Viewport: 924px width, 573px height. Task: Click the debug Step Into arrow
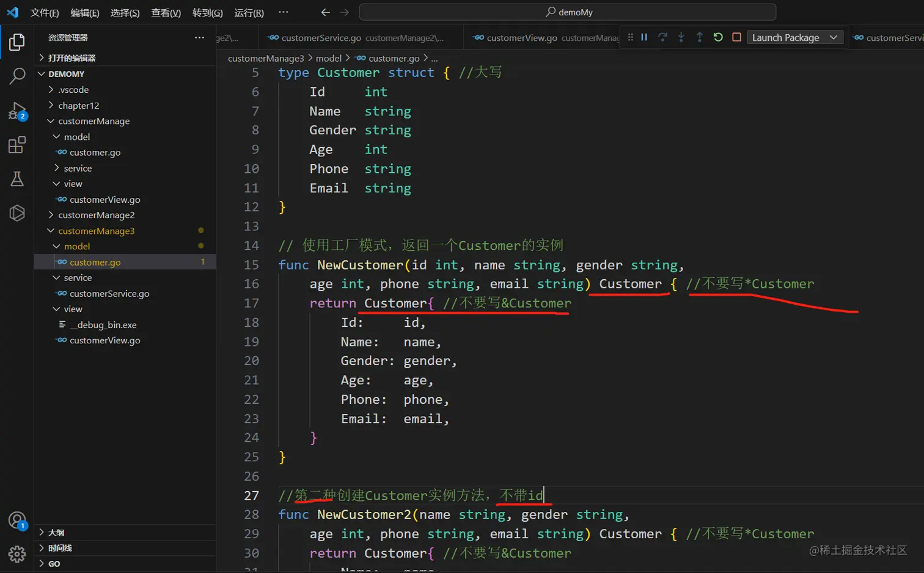pyautogui.click(x=681, y=37)
